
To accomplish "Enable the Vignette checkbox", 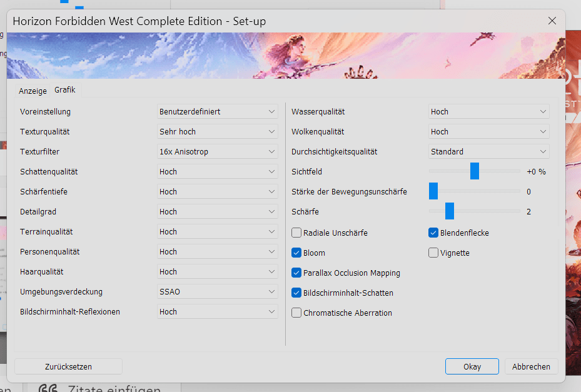I will [433, 253].
